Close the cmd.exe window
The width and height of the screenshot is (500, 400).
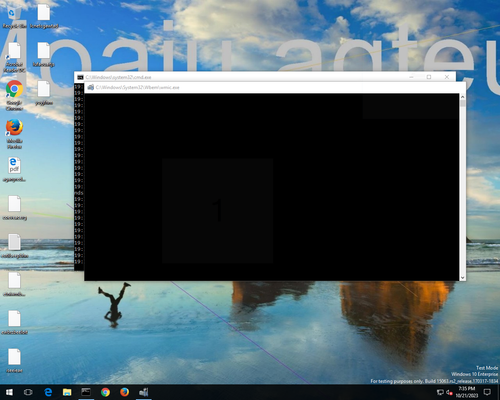447,77
